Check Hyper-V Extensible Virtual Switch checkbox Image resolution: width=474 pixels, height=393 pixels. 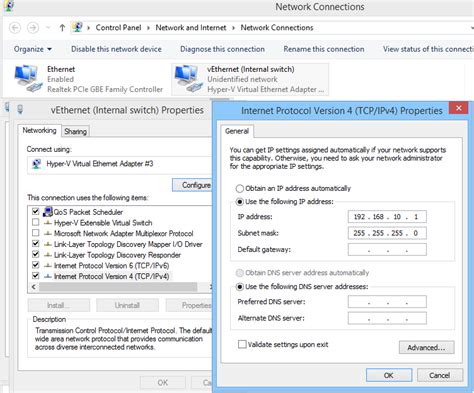36,222
